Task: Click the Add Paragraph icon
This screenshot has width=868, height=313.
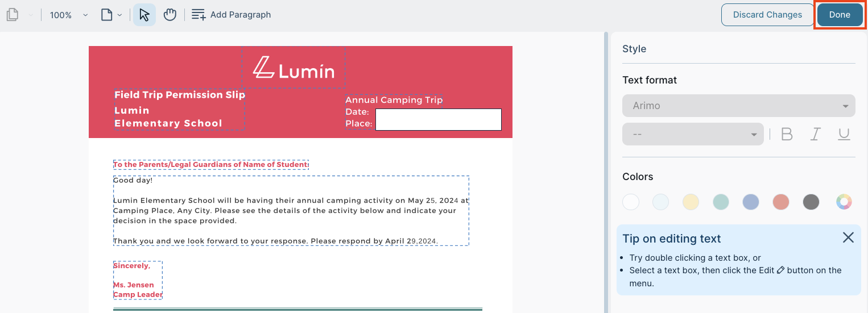Action: tap(199, 15)
